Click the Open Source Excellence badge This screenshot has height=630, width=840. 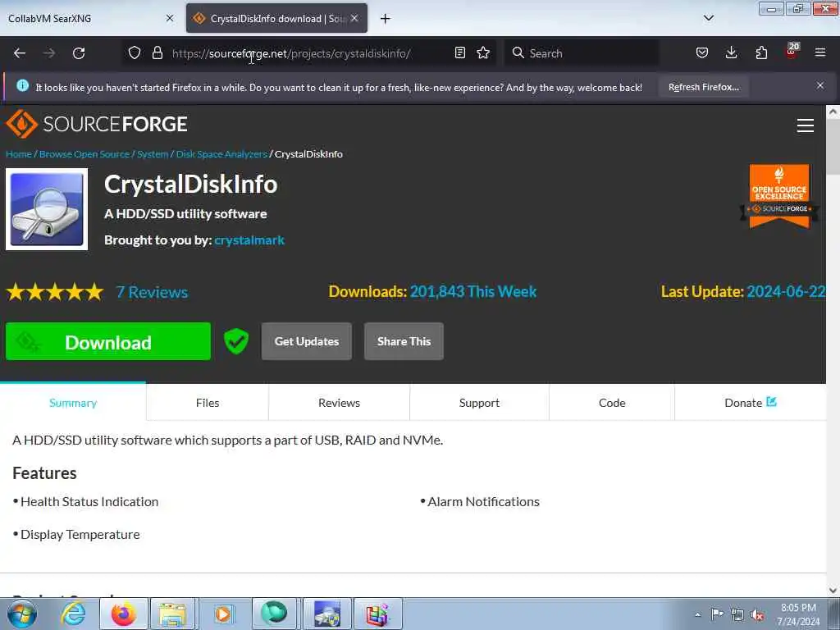click(x=779, y=196)
